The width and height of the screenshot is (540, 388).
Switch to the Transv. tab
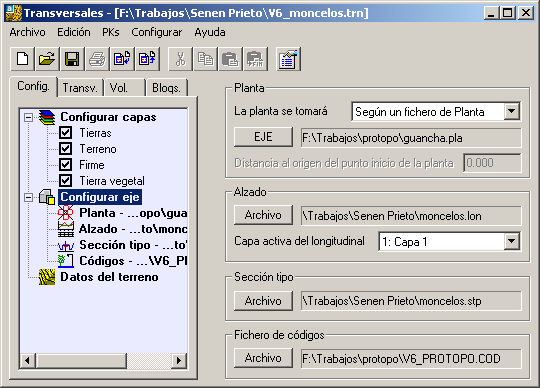pyautogui.click(x=80, y=88)
